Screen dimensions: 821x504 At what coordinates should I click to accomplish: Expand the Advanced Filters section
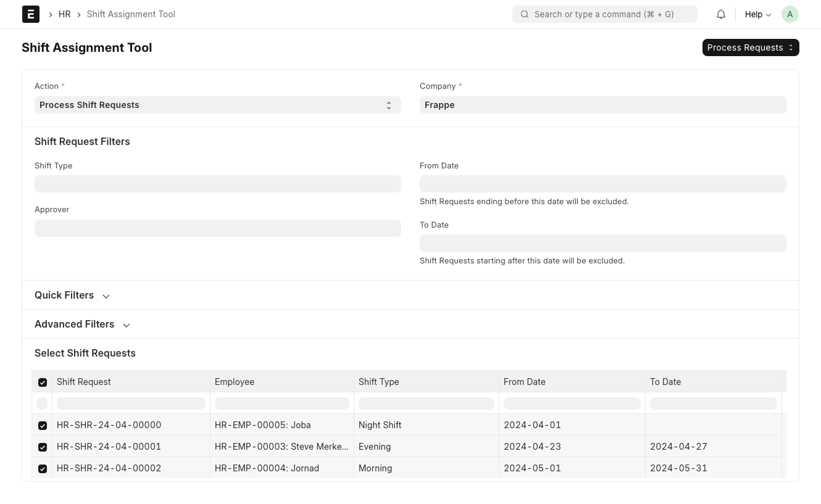point(83,324)
